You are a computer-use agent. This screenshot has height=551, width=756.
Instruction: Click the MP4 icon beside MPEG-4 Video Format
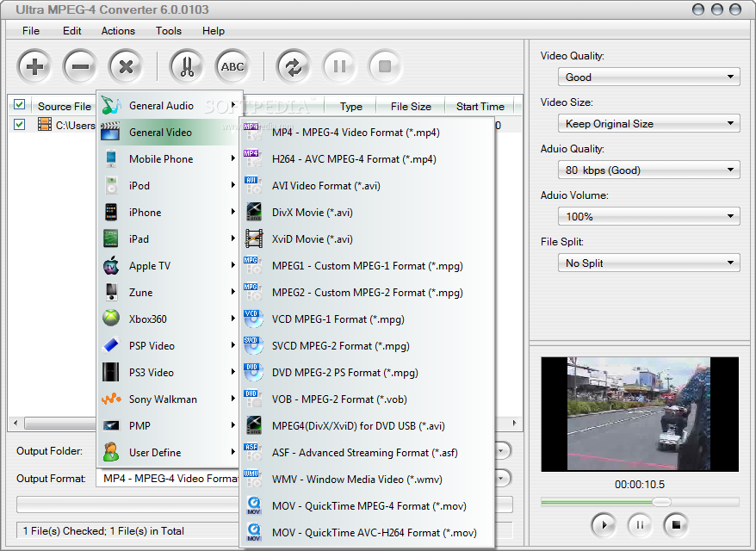point(253,132)
